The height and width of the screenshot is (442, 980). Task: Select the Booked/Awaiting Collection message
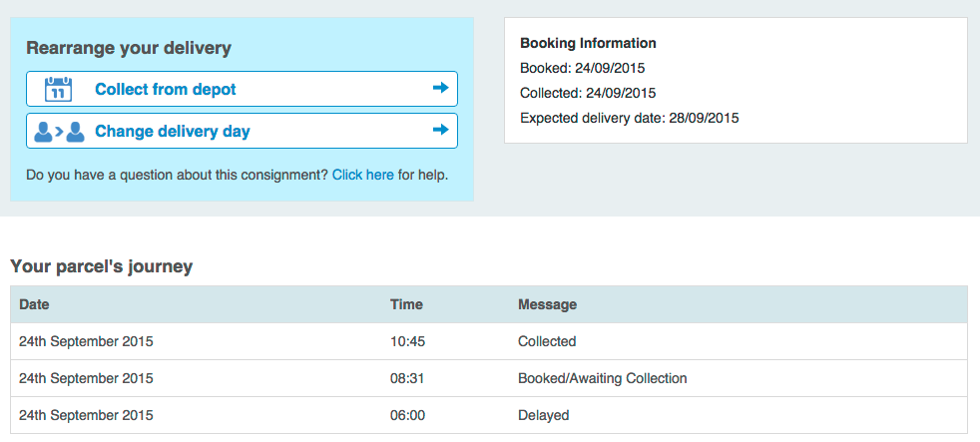click(602, 378)
